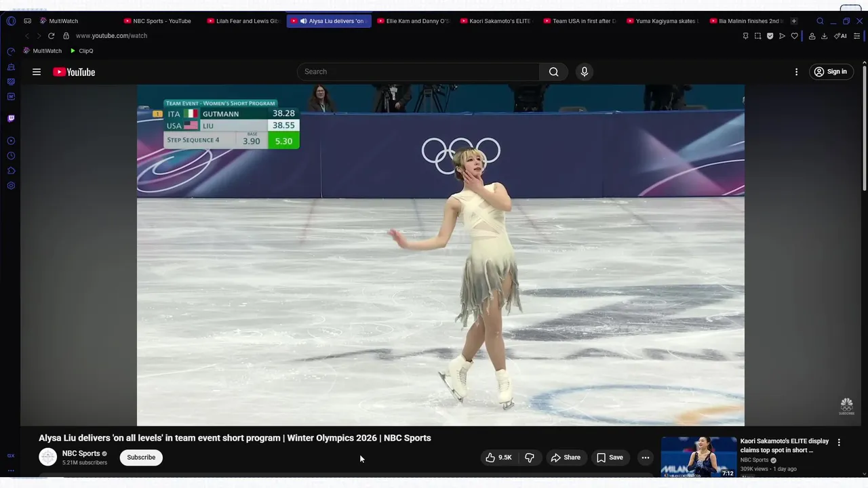Image resolution: width=868 pixels, height=488 pixels.
Task: Open GX icon at sidebar bottom
Action: (11, 456)
